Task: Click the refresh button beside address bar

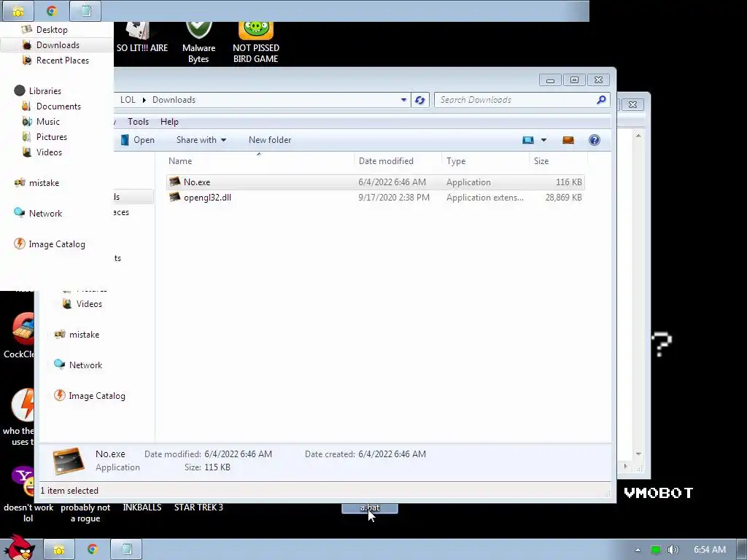Action: click(419, 100)
